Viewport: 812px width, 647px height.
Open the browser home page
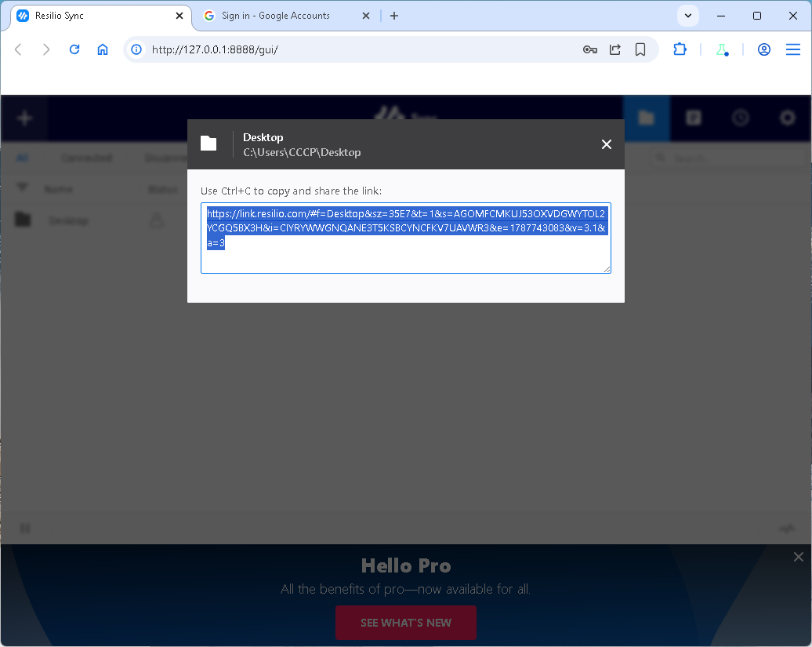point(103,49)
